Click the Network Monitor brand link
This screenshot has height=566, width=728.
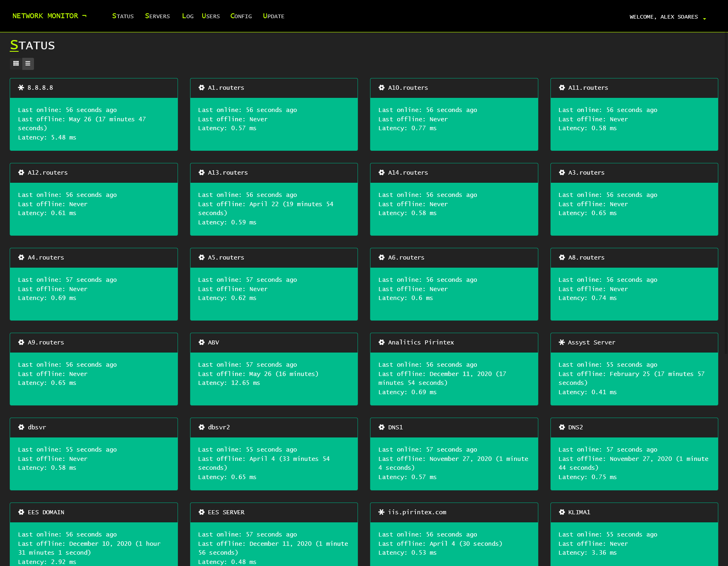(x=49, y=16)
